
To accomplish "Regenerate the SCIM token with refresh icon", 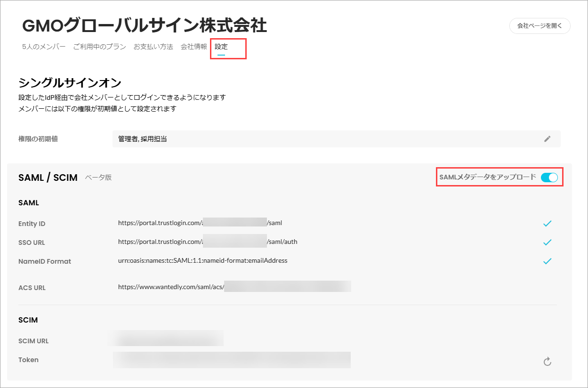I will point(547,362).
